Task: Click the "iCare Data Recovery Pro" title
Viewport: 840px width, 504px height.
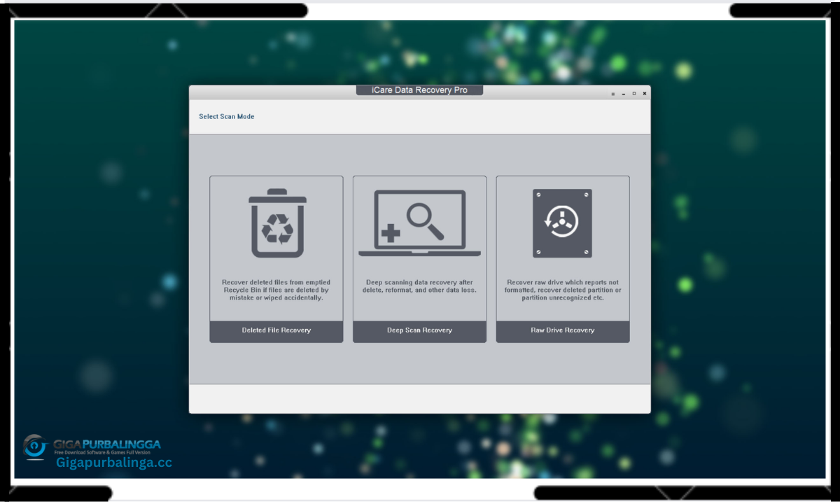Action: (x=419, y=90)
